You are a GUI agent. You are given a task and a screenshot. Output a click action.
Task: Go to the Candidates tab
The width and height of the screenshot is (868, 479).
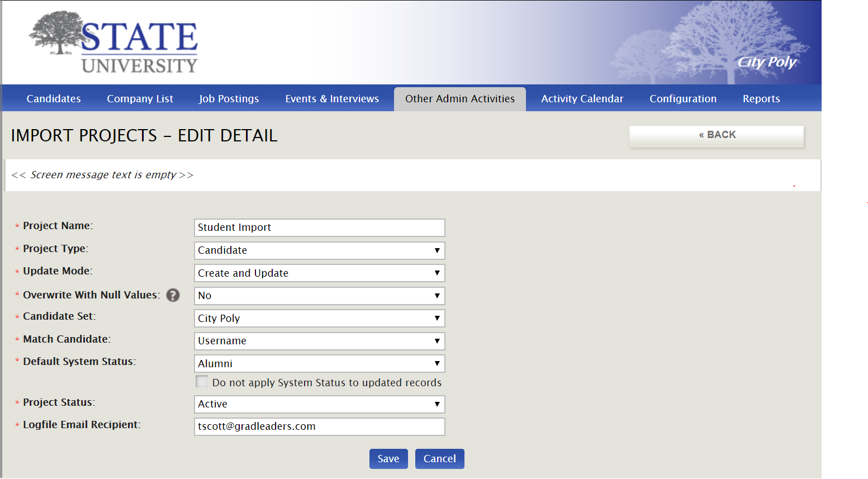click(x=54, y=99)
